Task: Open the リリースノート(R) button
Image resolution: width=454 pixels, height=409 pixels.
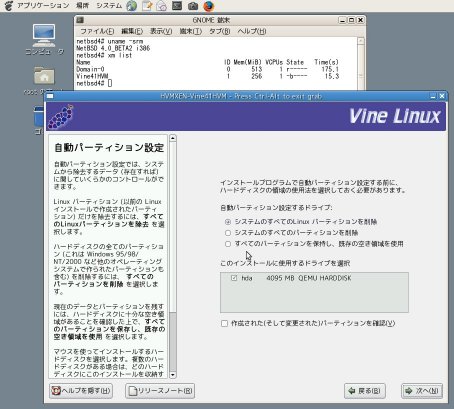Action: (x=160, y=391)
